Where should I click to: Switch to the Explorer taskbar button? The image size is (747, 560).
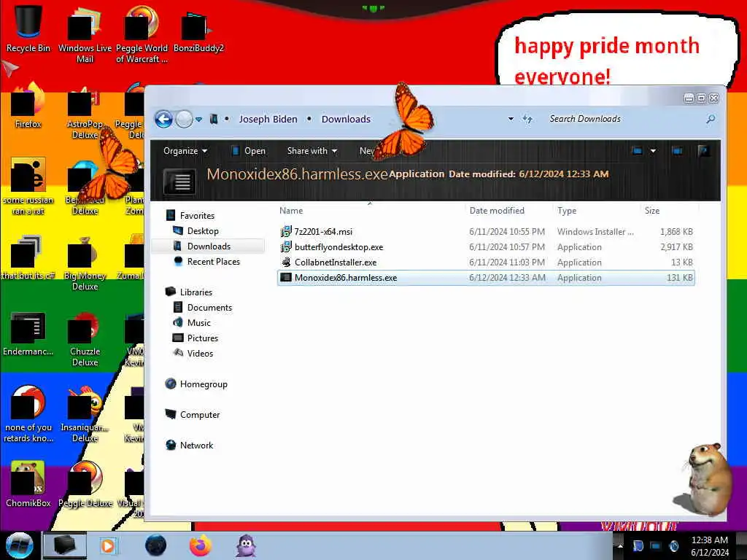tap(65, 545)
